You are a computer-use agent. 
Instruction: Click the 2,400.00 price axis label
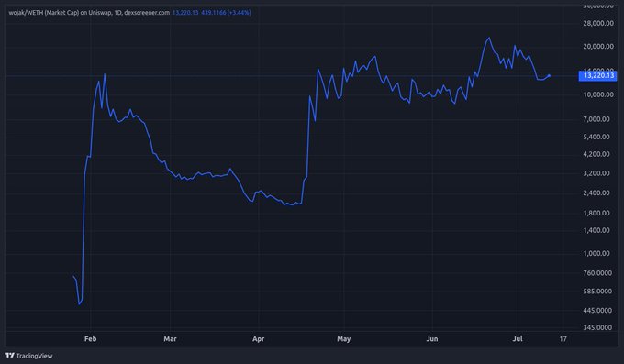(596, 193)
